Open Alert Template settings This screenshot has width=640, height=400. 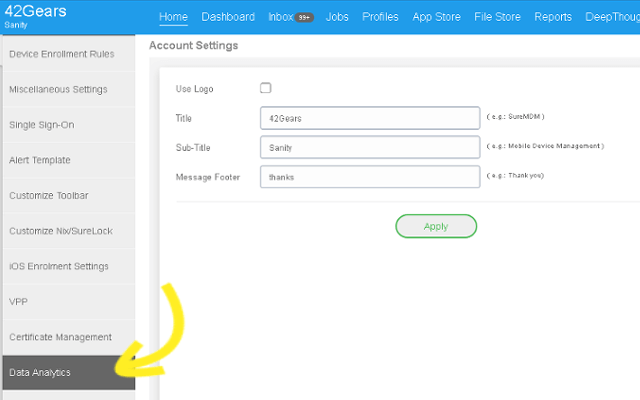point(69,160)
